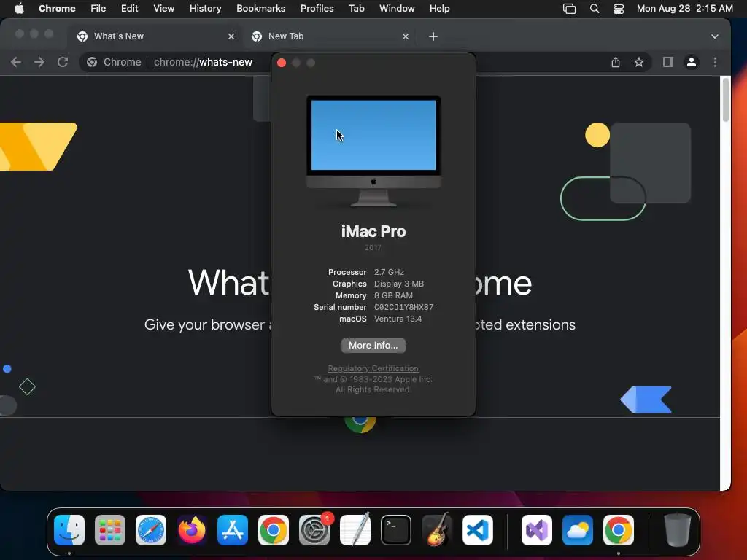Click the running Chrome icon beside Trash
747x560 pixels.
click(619, 530)
